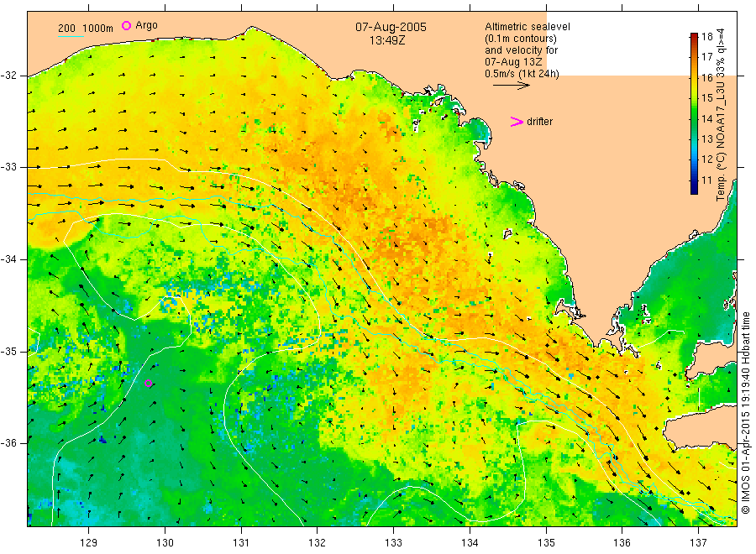Image resolution: width=756 pixels, height=554 pixels.
Task: Click the colorbar value 15
Action: point(706,98)
